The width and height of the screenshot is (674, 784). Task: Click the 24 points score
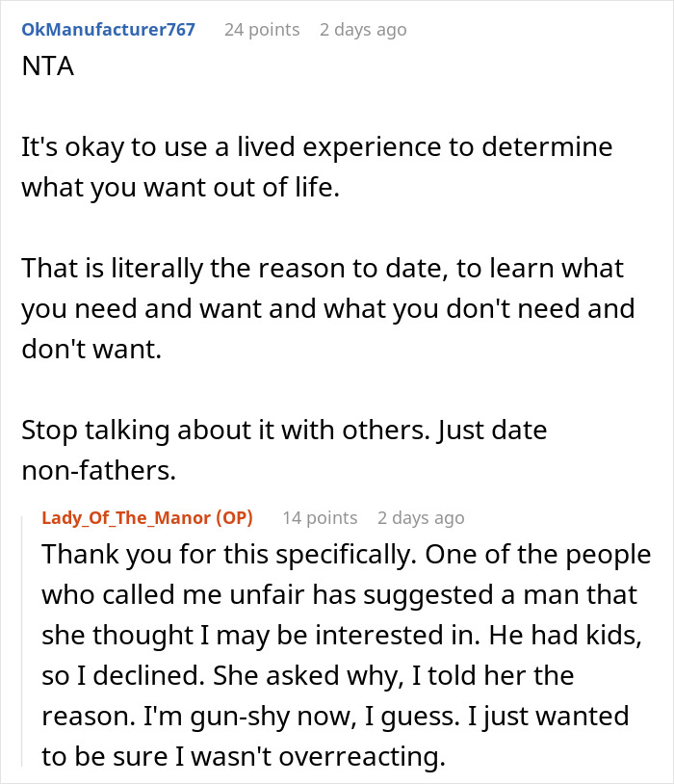[x=262, y=30]
